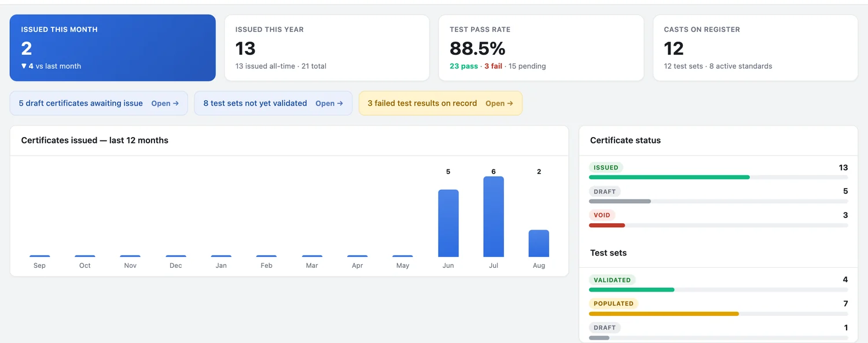Click the '15 pending' text

point(527,66)
